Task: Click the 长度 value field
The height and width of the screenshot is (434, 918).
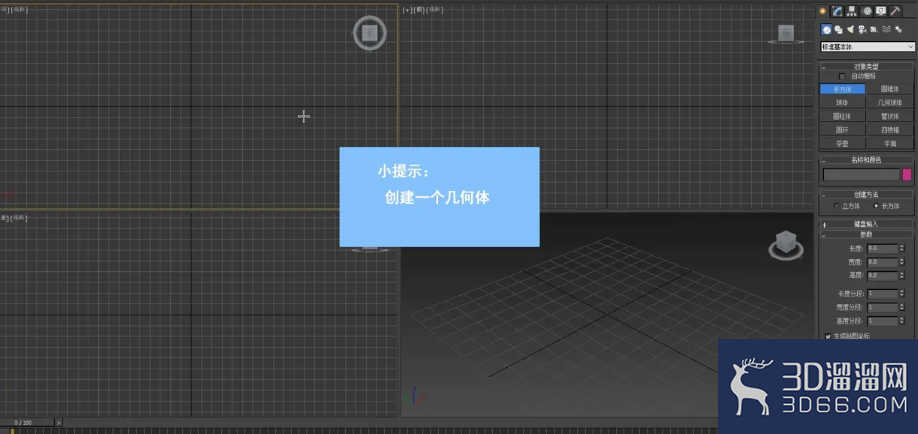Action: point(882,248)
